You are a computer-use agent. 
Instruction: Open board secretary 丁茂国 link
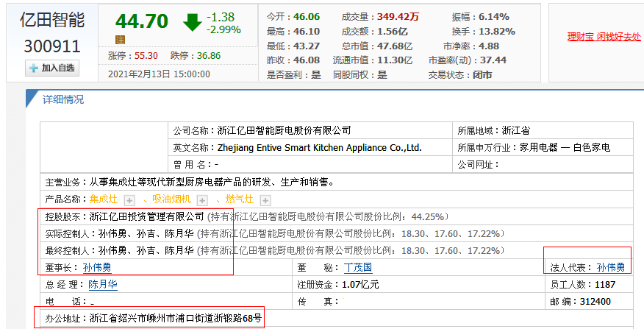coord(358,268)
